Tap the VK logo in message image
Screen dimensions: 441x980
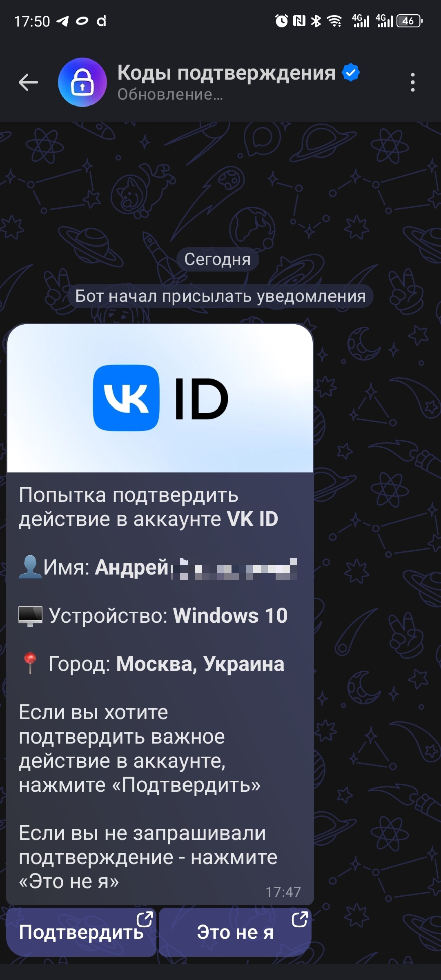click(x=126, y=398)
